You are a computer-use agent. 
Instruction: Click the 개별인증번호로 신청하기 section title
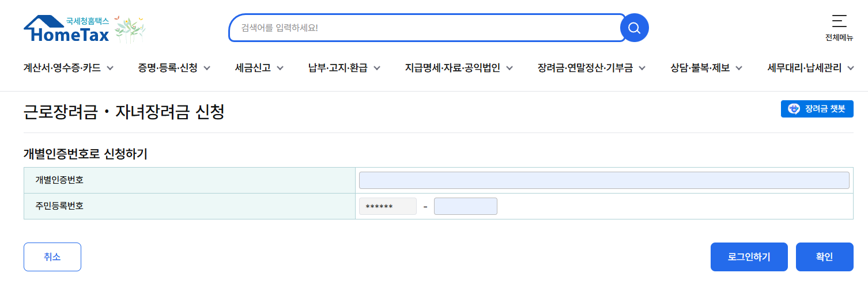[85, 154]
